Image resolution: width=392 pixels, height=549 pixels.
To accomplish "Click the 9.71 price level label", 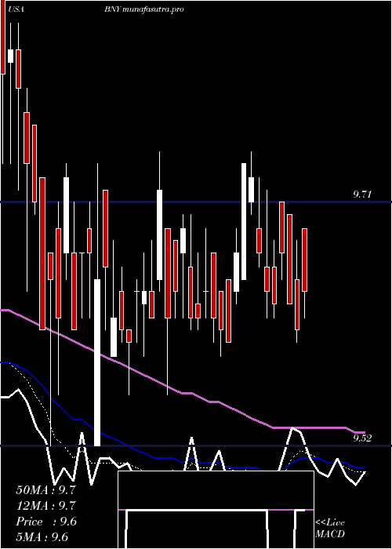I will pyautogui.click(x=362, y=195).
